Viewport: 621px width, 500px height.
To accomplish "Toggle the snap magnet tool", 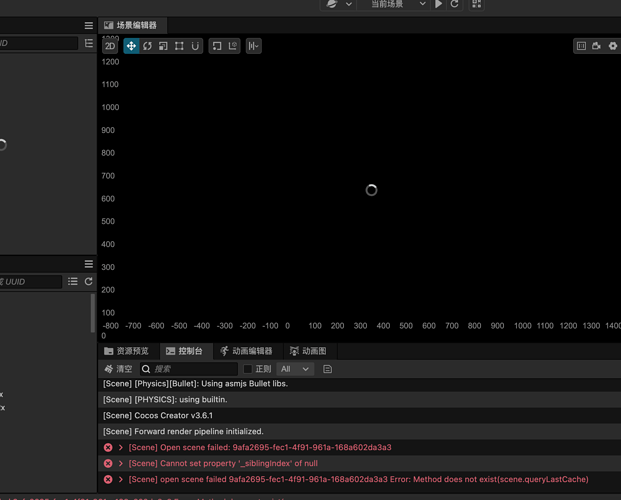I will click(195, 46).
